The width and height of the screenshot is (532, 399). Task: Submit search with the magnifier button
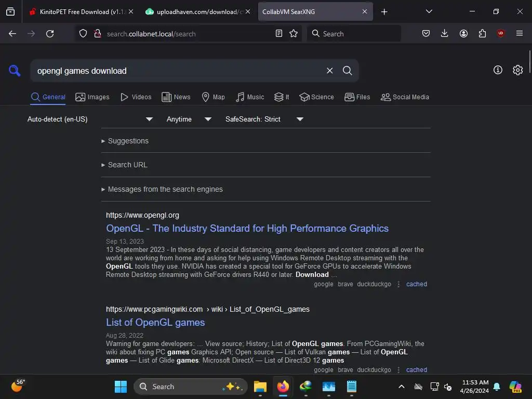click(347, 71)
